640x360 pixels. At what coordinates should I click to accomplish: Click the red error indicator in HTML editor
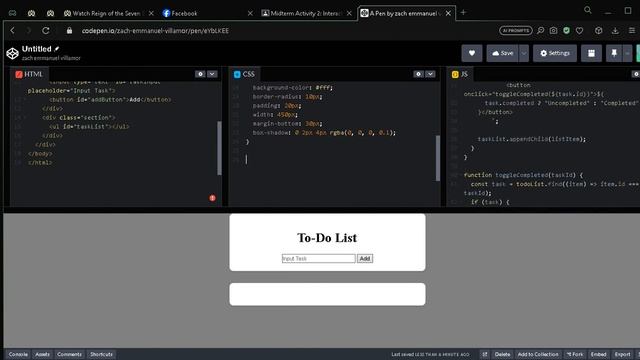212,198
